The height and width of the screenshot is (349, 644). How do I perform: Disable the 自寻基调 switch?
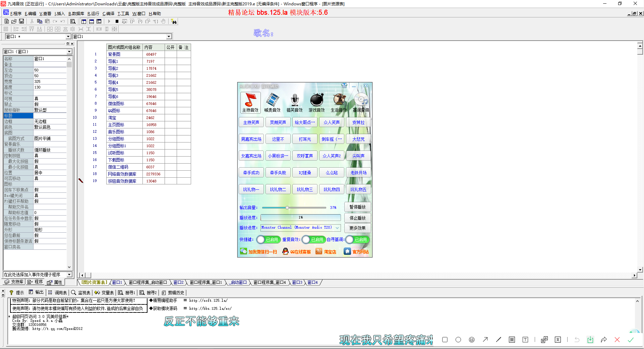tap(357, 239)
